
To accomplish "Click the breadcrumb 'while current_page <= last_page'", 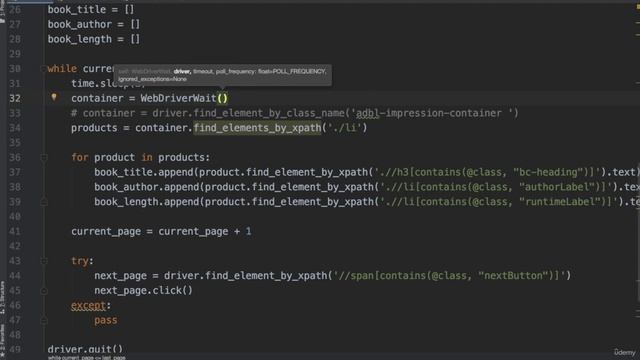I will pyautogui.click(x=87, y=358).
